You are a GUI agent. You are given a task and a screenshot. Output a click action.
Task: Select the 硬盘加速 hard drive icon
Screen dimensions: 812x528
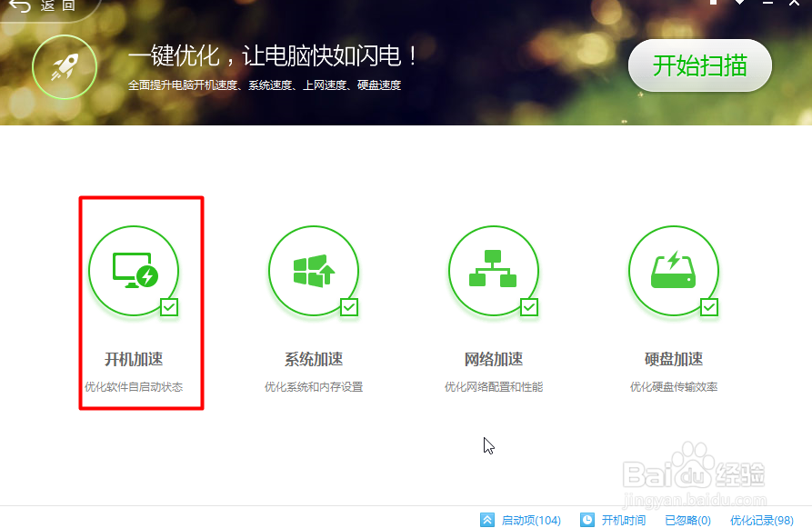[x=674, y=270]
